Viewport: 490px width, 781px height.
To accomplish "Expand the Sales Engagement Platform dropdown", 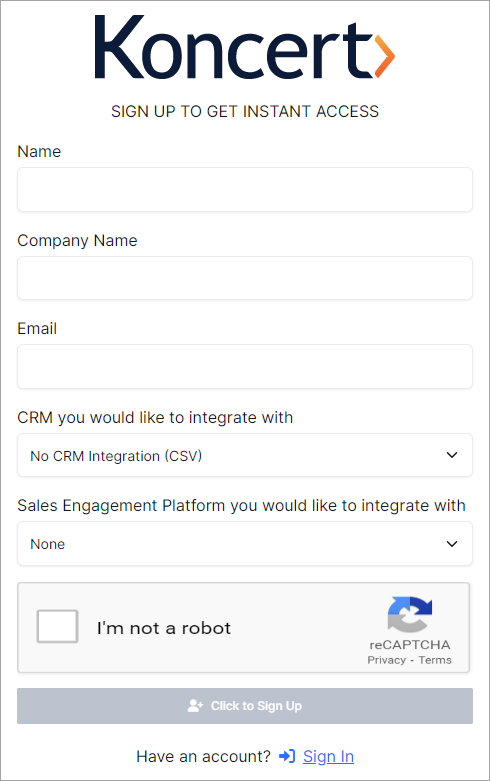I will (x=245, y=543).
